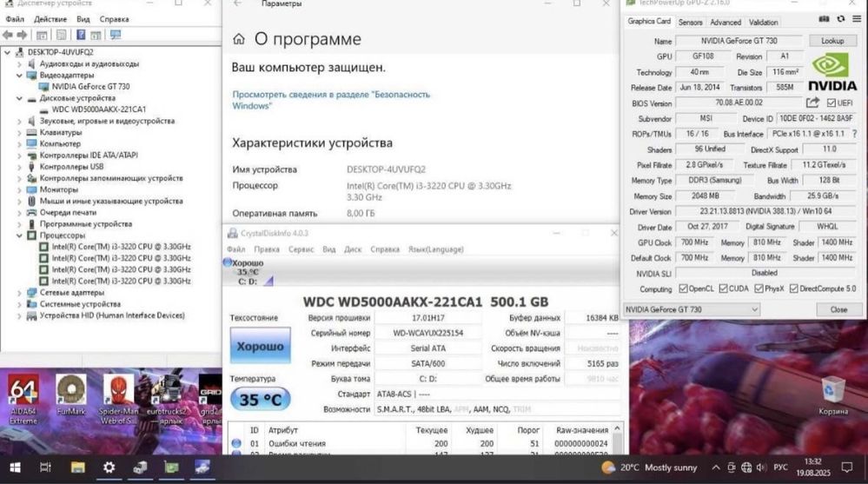This screenshot has width=868, height=484.
Task: Click the 20°C Mostly sunny weather widget
Action: tap(649, 468)
